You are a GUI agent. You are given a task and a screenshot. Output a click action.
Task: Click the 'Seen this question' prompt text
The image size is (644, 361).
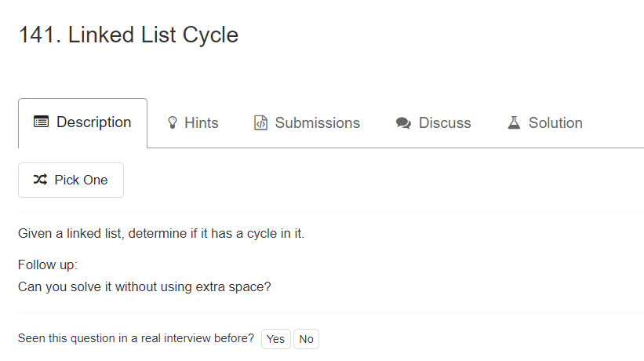[x=136, y=338]
